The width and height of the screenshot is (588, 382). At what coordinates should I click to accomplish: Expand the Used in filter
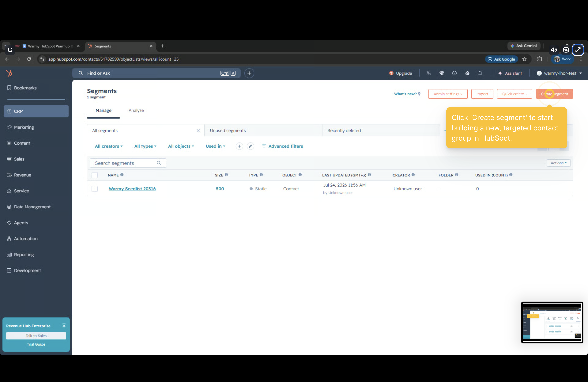point(215,146)
